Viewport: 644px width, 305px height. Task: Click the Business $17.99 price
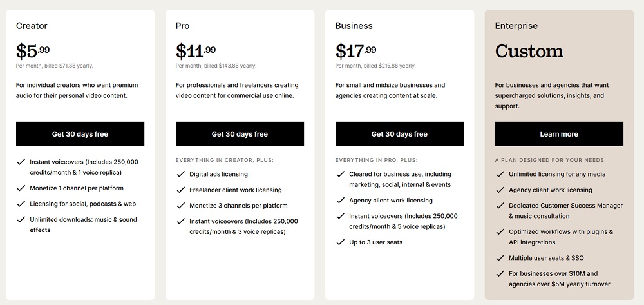(x=355, y=51)
